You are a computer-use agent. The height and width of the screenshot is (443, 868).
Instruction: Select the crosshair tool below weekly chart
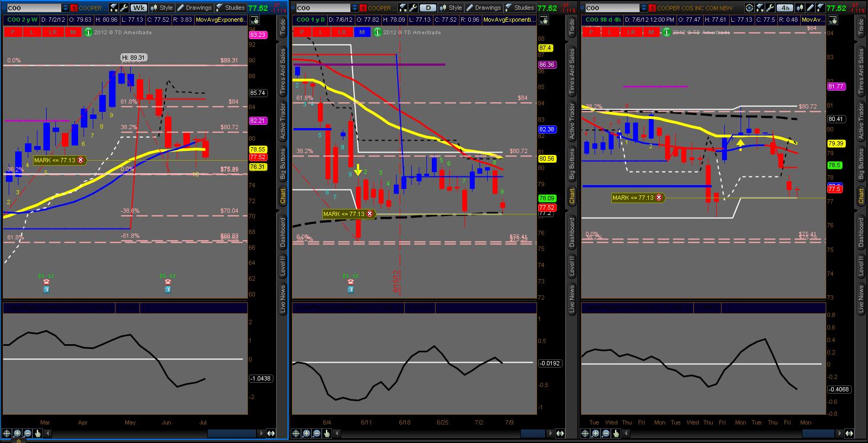pos(7,433)
